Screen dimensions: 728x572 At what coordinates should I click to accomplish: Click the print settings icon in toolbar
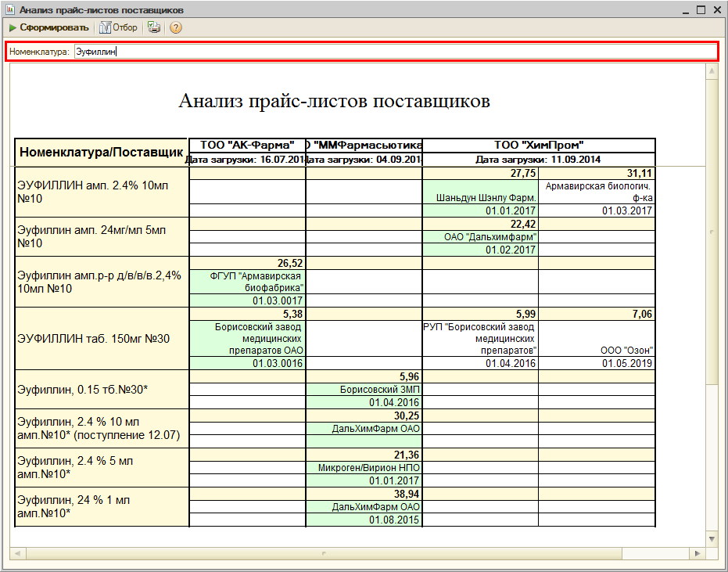click(x=154, y=27)
